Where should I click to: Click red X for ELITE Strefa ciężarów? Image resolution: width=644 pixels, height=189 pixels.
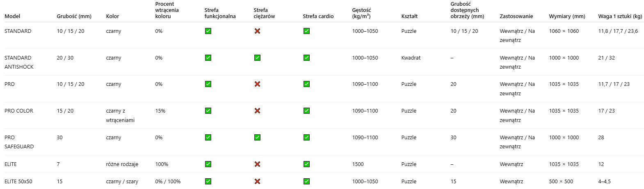pyautogui.click(x=257, y=164)
